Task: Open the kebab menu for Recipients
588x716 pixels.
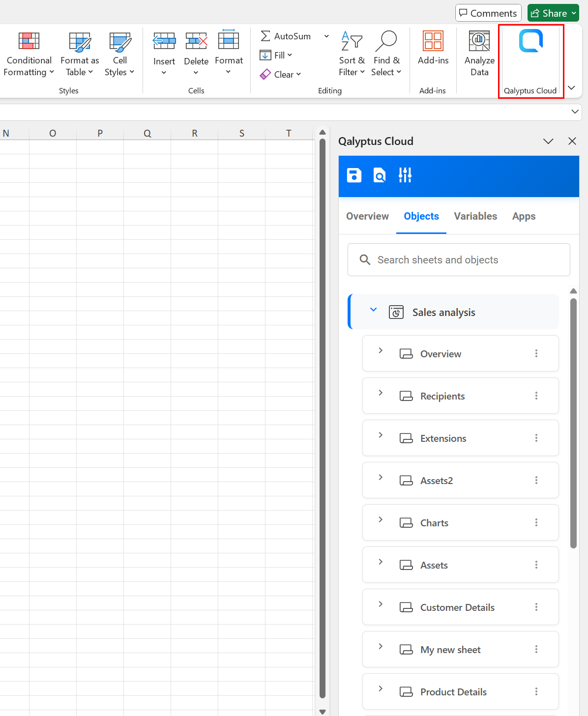Action: (536, 396)
